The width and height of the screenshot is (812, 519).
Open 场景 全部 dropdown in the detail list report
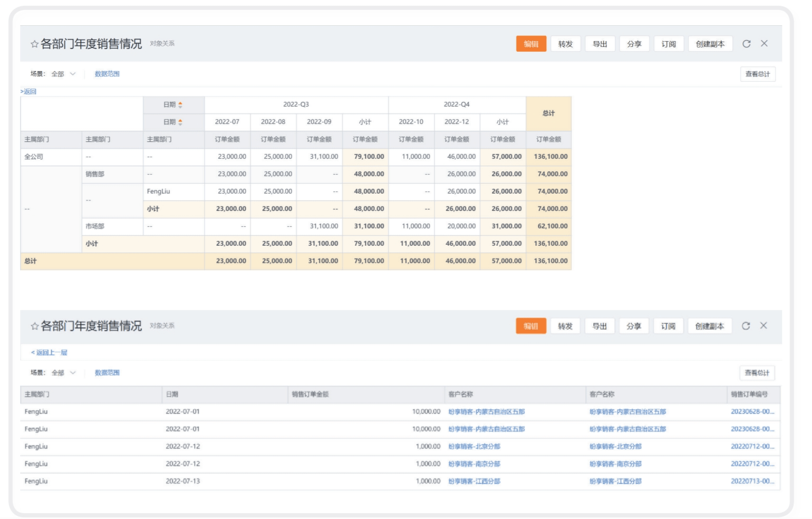[64, 373]
